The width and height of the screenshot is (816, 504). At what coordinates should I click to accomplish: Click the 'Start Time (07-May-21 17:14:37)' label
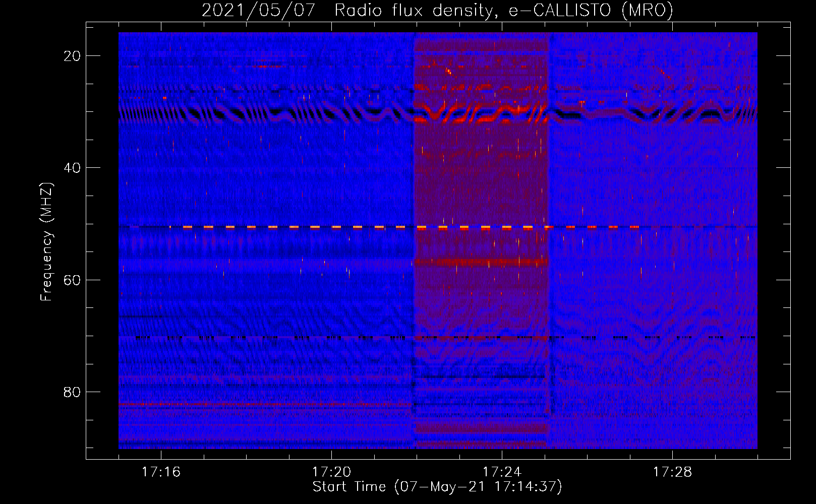pyautogui.click(x=437, y=487)
